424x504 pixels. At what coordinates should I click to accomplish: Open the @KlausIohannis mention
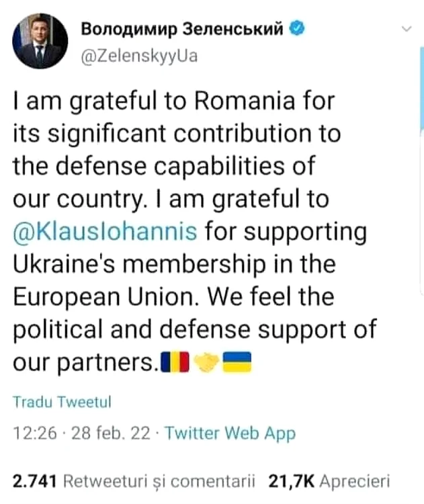105,232
